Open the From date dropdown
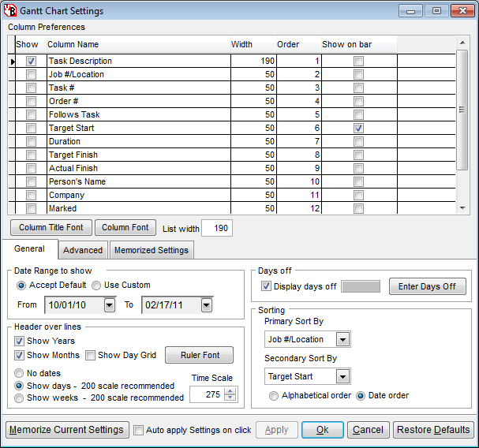Viewport: 479px width, 448px height. 109,305
